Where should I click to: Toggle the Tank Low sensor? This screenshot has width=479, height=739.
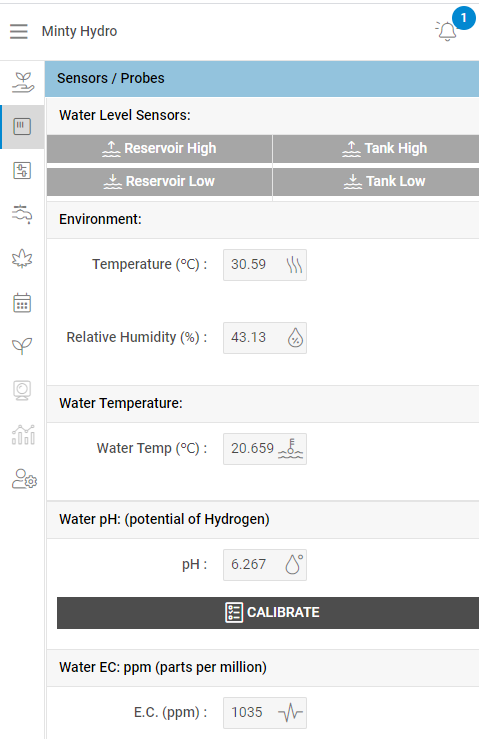[x=376, y=181]
